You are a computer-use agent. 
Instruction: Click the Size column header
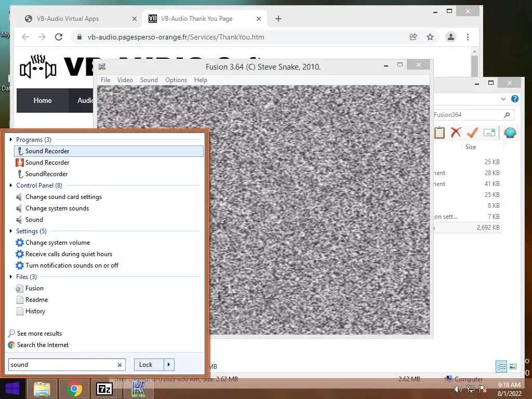[x=471, y=147]
